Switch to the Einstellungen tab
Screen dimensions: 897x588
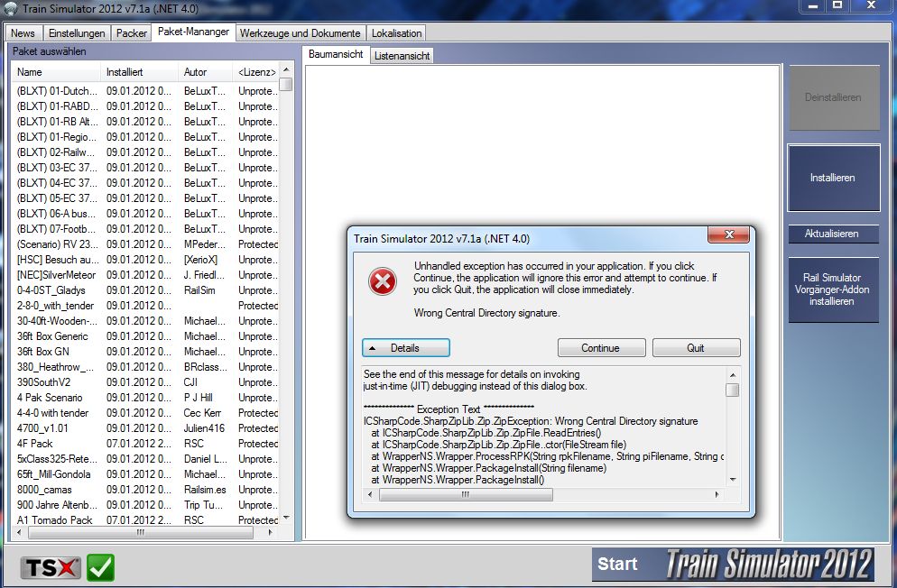[77, 33]
